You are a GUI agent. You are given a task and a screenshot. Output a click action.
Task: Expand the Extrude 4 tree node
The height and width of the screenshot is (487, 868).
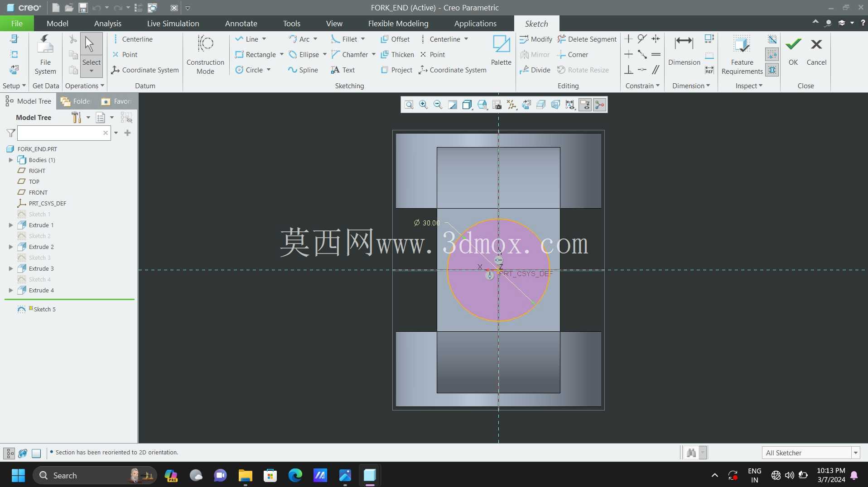click(x=11, y=290)
